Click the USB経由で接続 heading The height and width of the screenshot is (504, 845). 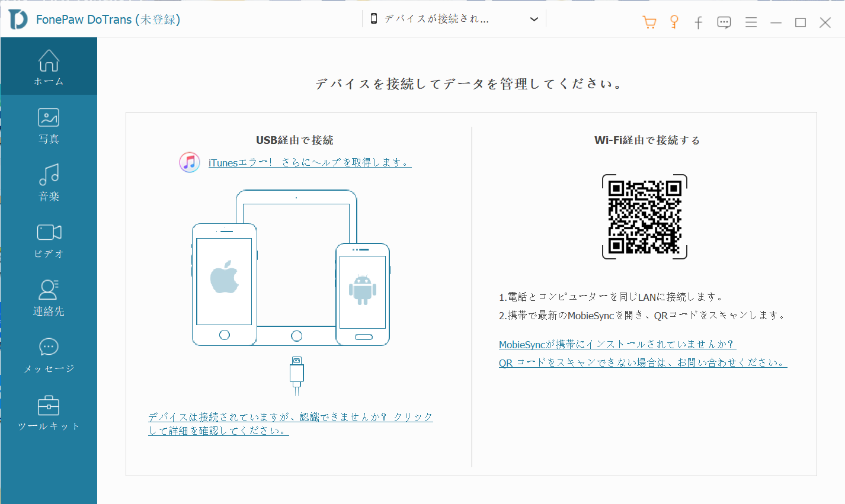tap(295, 140)
